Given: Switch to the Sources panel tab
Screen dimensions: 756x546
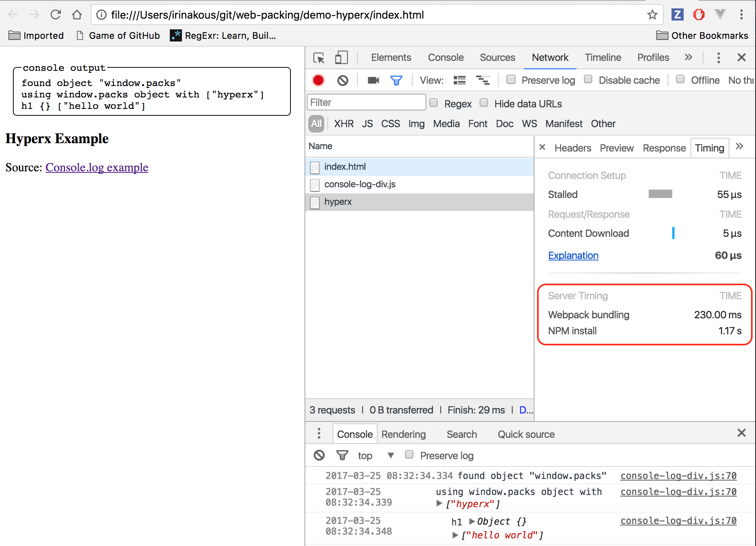Looking at the screenshot, I should (497, 57).
